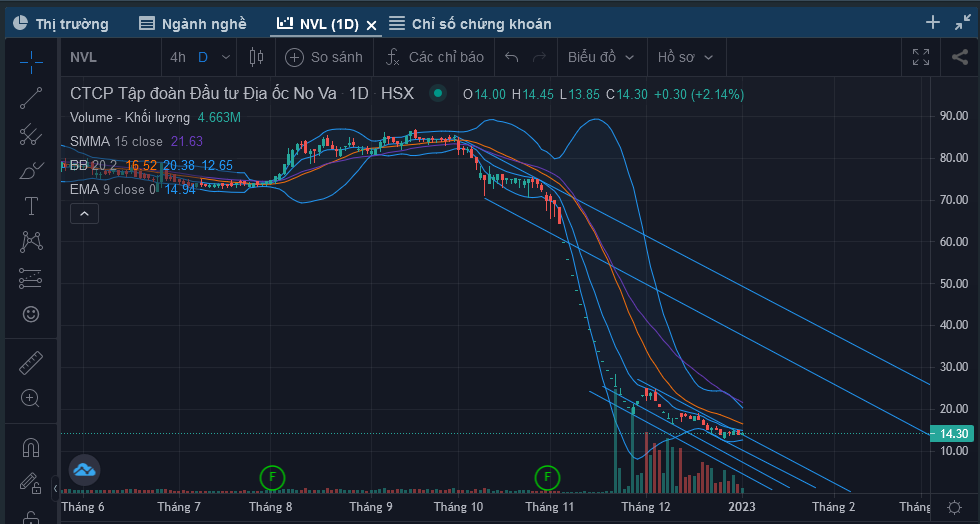Click the 2023 time axis label
This screenshot has height=524, width=980.
tap(742, 506)
